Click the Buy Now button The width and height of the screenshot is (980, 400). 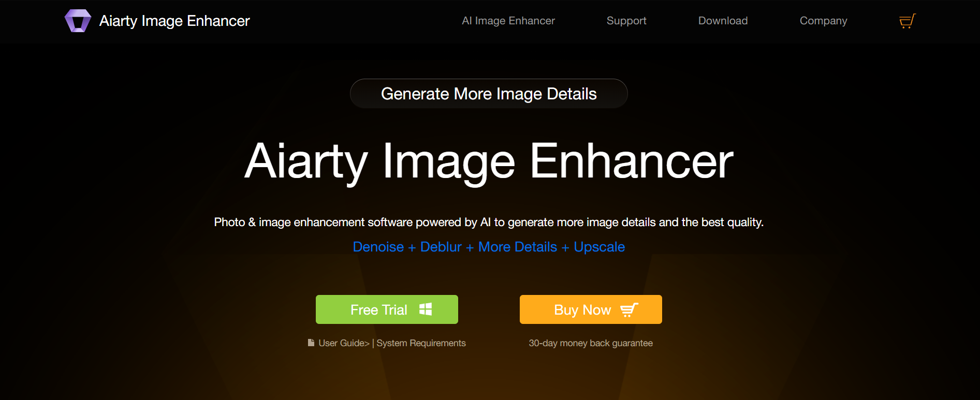(x=591, y=309)
